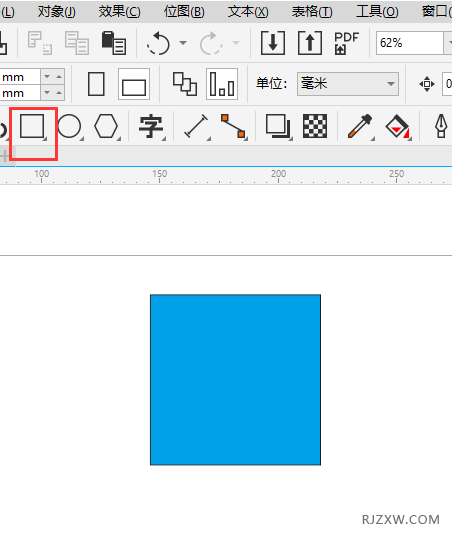
Task: Toggle landscape page orientation
Action: tap(134, 84)
